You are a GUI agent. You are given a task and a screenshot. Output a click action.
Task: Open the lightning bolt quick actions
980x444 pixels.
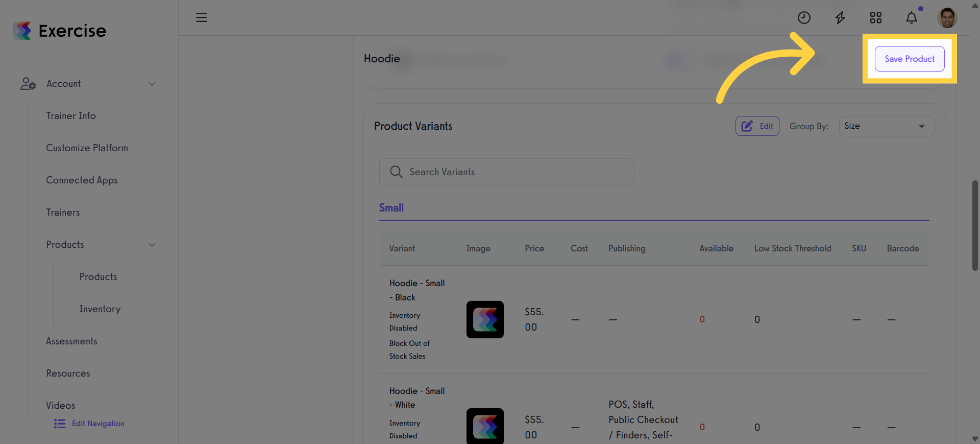click(840, 18)
